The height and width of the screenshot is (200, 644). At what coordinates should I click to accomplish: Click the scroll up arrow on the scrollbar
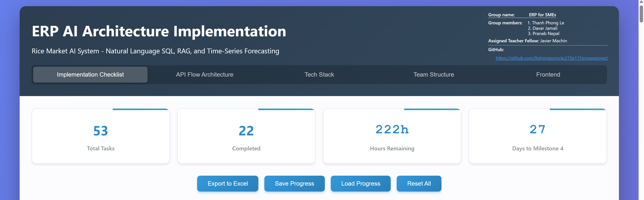(641, 1)
